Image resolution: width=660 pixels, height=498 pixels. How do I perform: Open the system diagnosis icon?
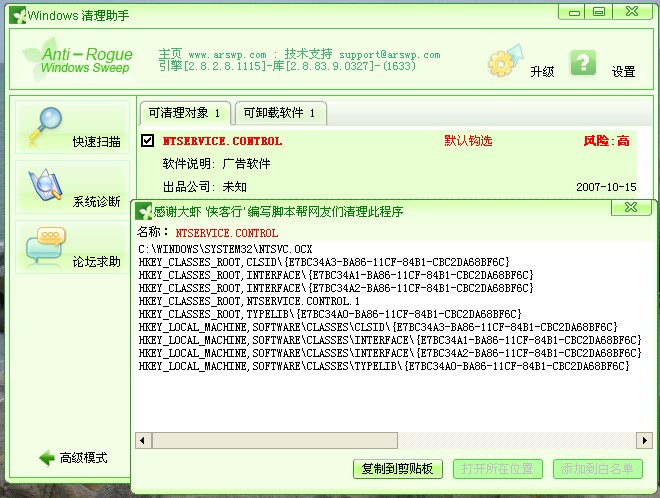tap(45, 185)
